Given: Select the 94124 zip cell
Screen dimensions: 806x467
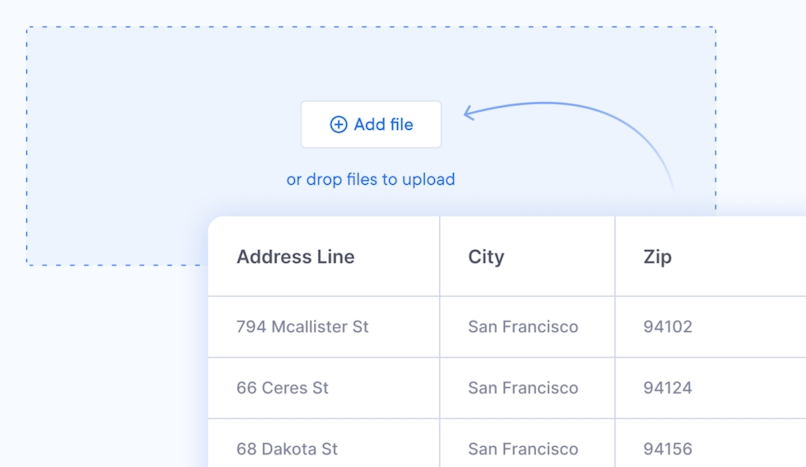Looking at the screenshot, I should click(x=668, y=388).
